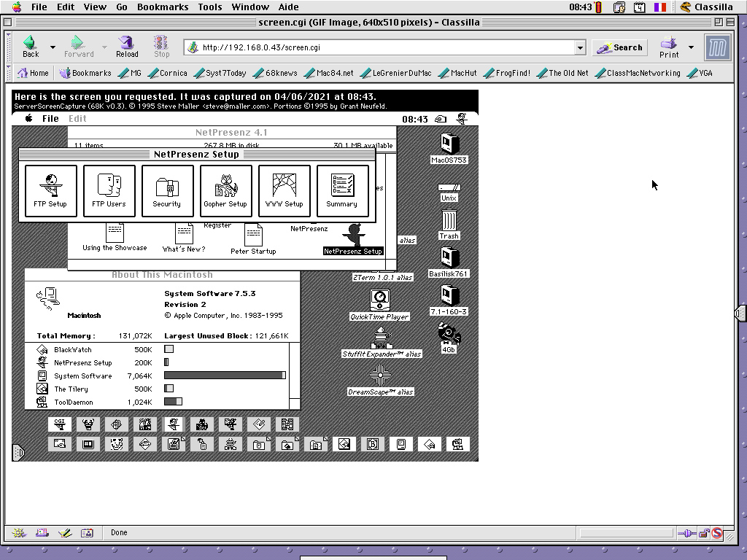Screen dimensions: 747x560
Task: Open the Security panel in NetPresenz Setup
Action: point(167,190)
